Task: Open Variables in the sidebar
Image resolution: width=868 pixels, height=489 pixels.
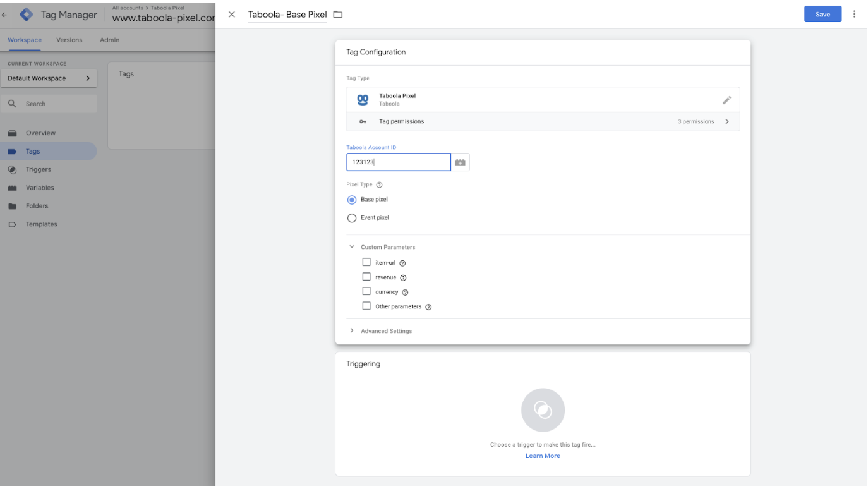Action: click(40, 188)
